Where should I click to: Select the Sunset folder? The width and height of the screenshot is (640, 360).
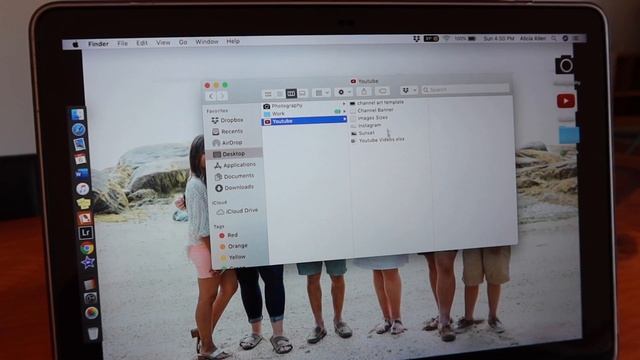click(363, 133)
